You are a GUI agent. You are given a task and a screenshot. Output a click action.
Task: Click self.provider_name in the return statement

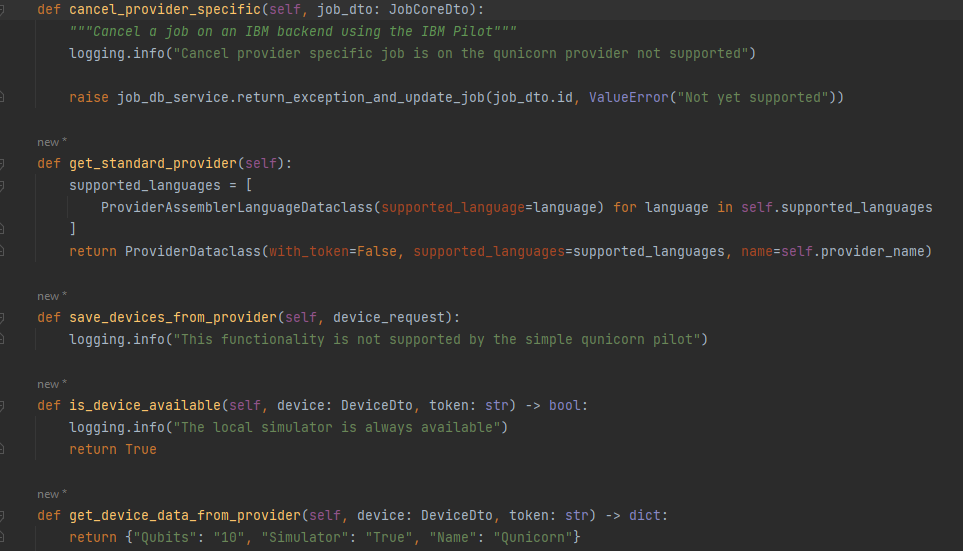(x=852, y=252)
